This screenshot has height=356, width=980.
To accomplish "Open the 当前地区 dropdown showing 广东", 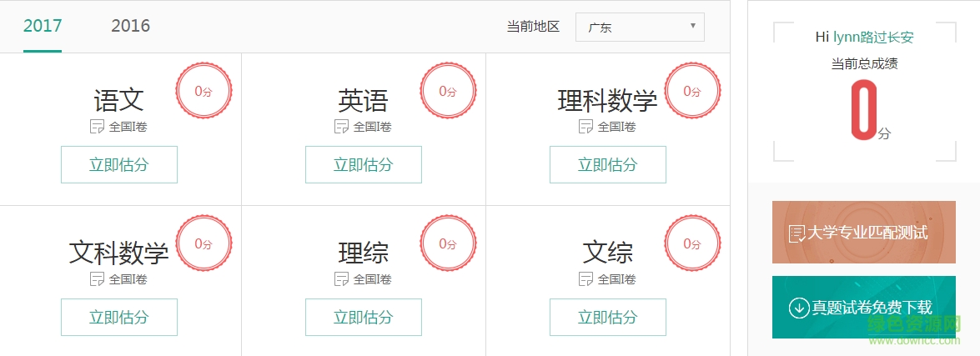I will (640, 27).
